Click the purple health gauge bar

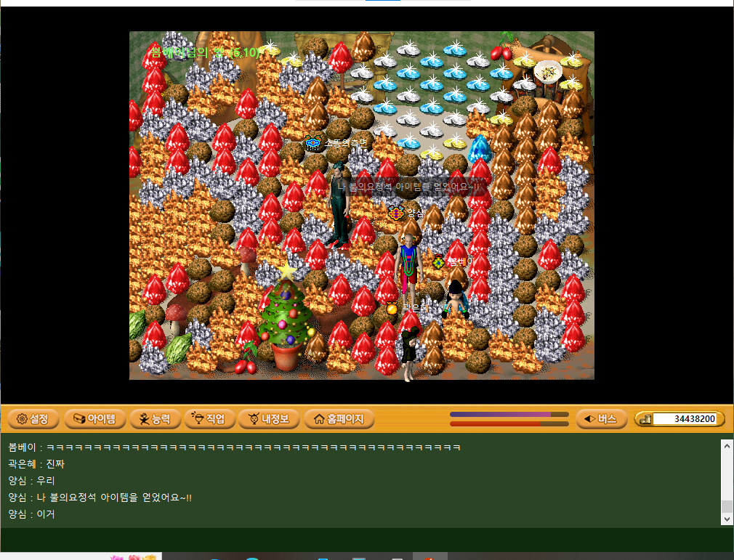pos(509,414)
